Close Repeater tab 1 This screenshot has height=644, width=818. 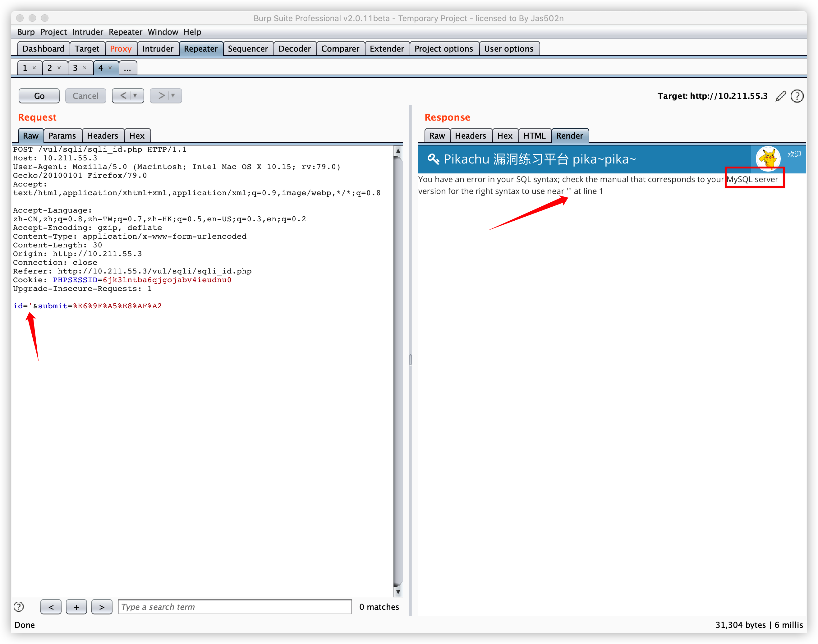click(34, 68)
